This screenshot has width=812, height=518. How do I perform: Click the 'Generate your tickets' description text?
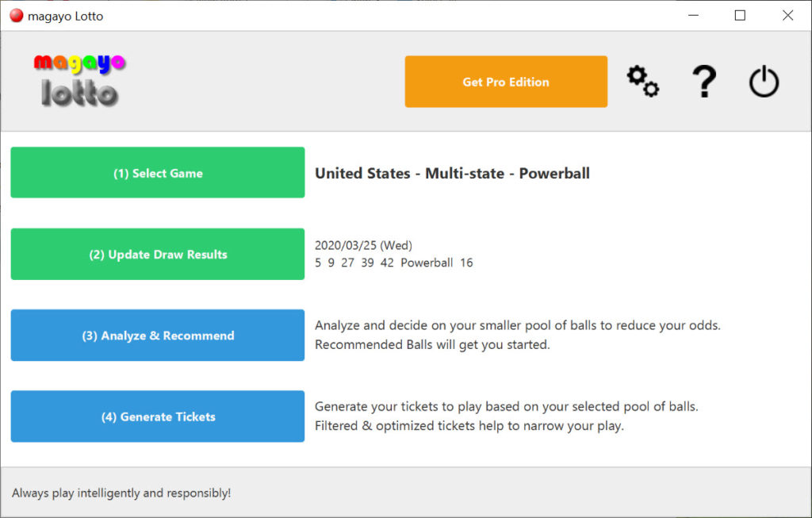pyautogui.click(x=506, y=407)
